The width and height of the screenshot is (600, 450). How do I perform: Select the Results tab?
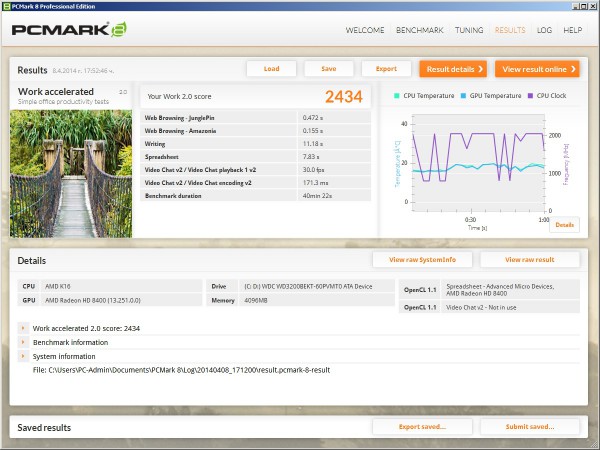[510, 30]
